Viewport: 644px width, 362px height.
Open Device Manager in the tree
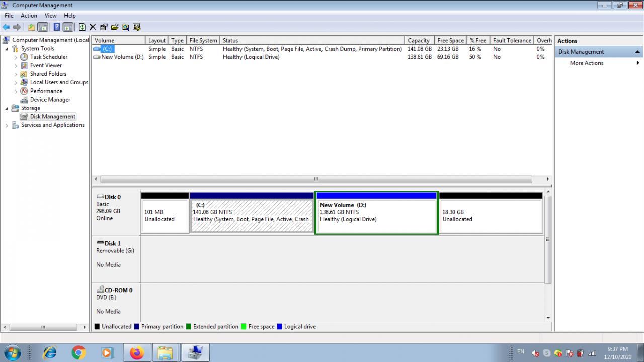(x=50, y=100)
